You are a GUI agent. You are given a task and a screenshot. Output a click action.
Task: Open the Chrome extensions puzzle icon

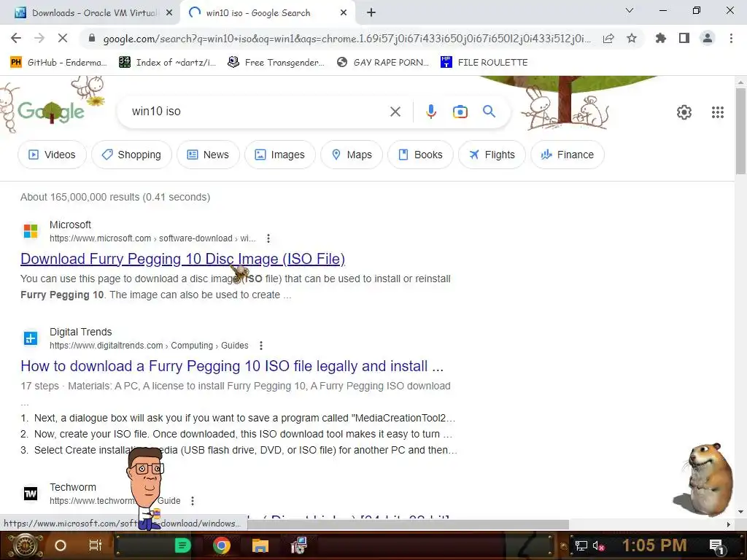[661, 38]
